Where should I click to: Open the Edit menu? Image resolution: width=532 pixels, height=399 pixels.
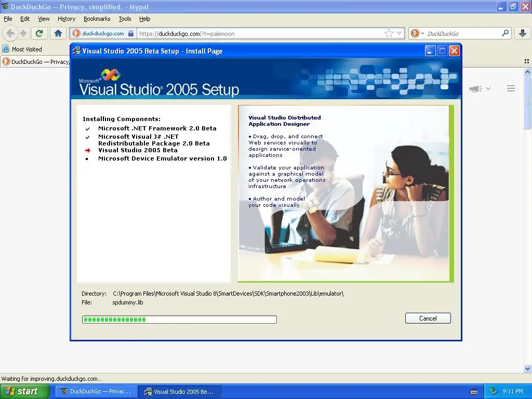pos(25,19)
